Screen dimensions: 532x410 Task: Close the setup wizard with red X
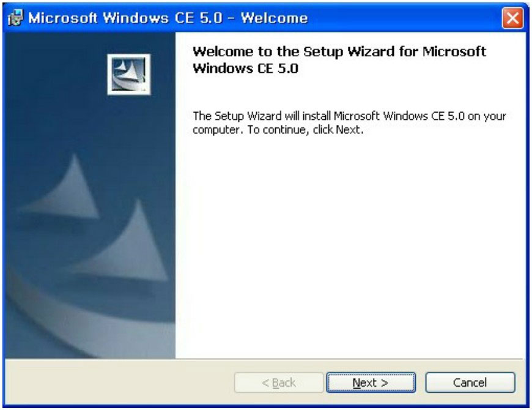[512, 18]
